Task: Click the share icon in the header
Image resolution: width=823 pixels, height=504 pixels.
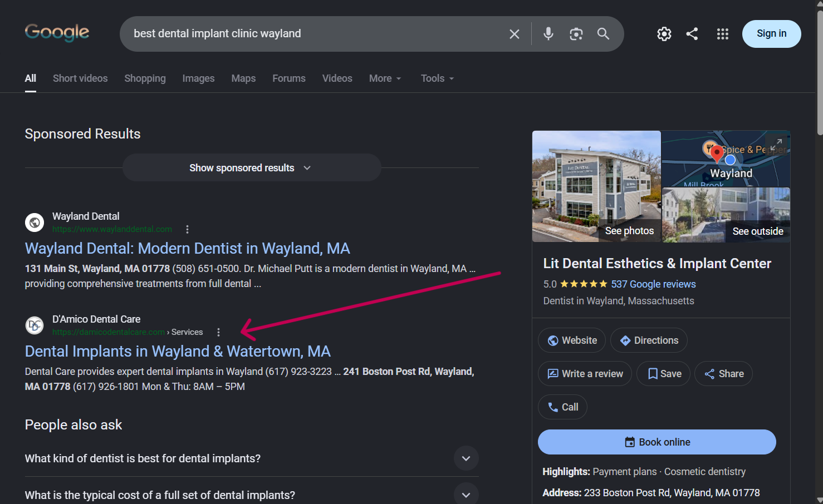Action: (692, 34)
